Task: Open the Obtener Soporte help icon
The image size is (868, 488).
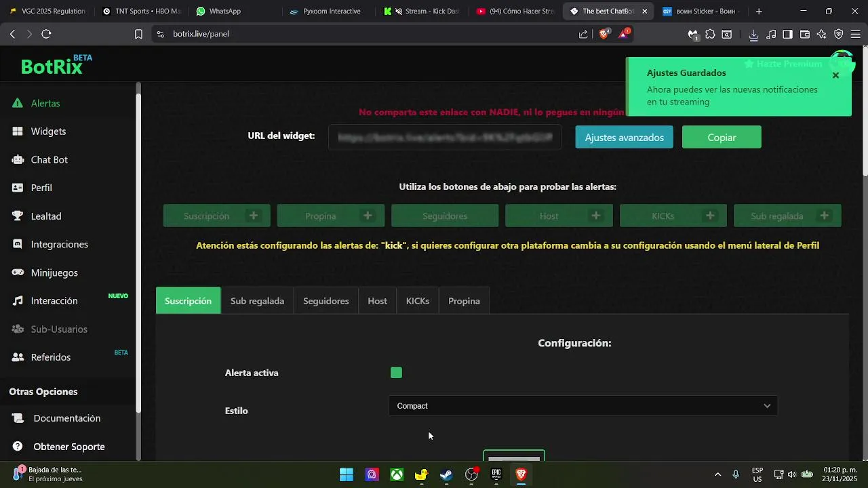Action: [x=18, y=447]
